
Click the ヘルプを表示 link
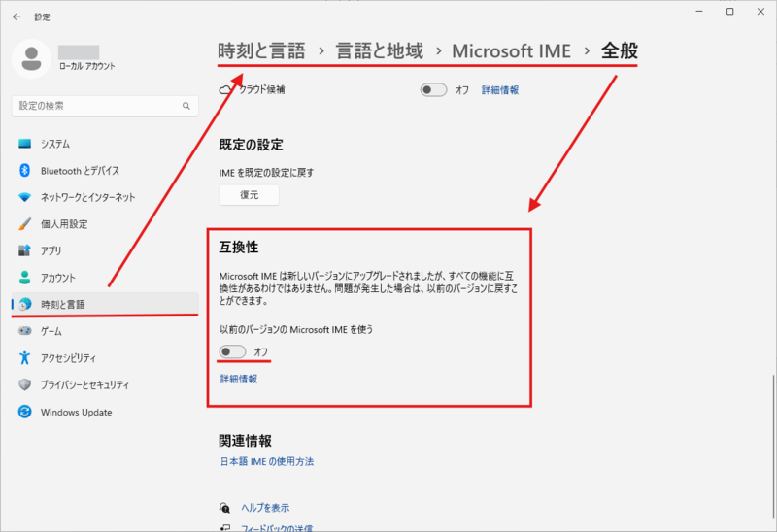(265, 507)
